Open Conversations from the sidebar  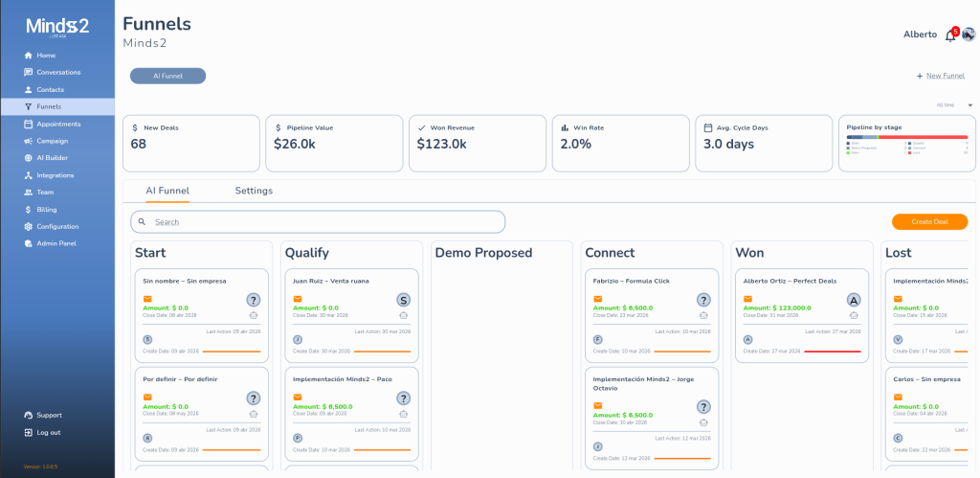58,73
